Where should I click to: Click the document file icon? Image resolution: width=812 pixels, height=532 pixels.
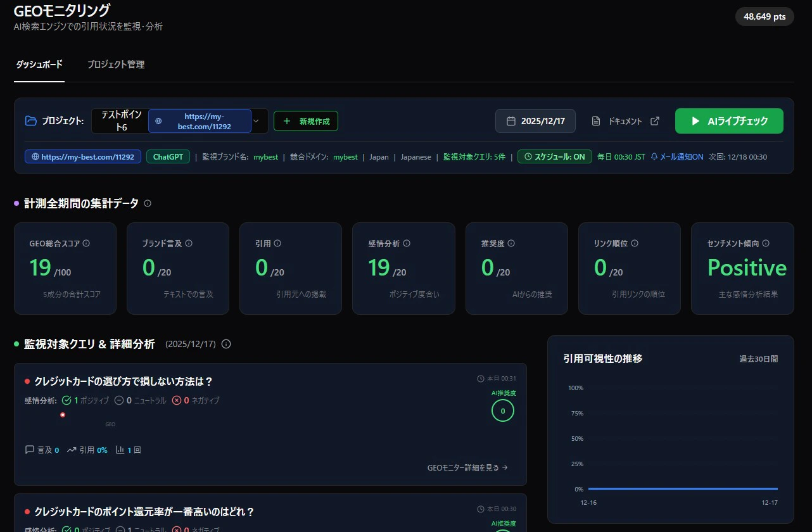coord(596,121)
